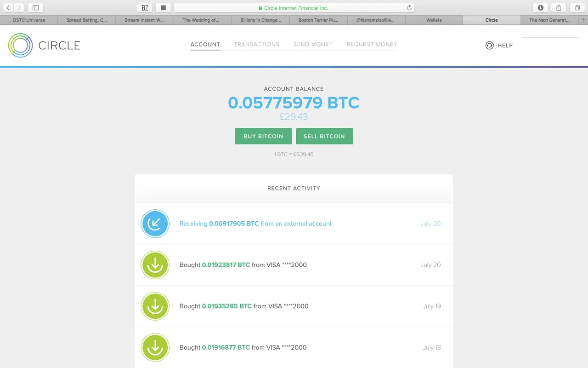Go back with Safari back arrow

pos(8,8)
